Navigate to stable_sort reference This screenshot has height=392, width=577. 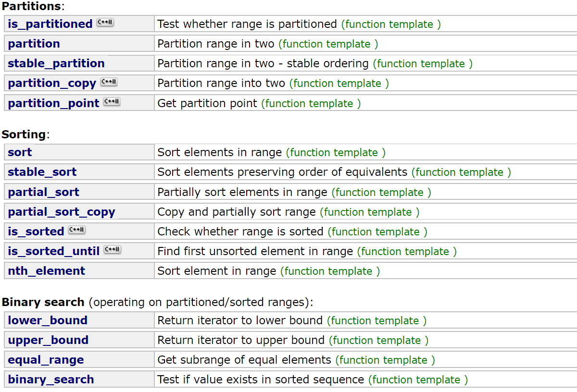(42, 172)
